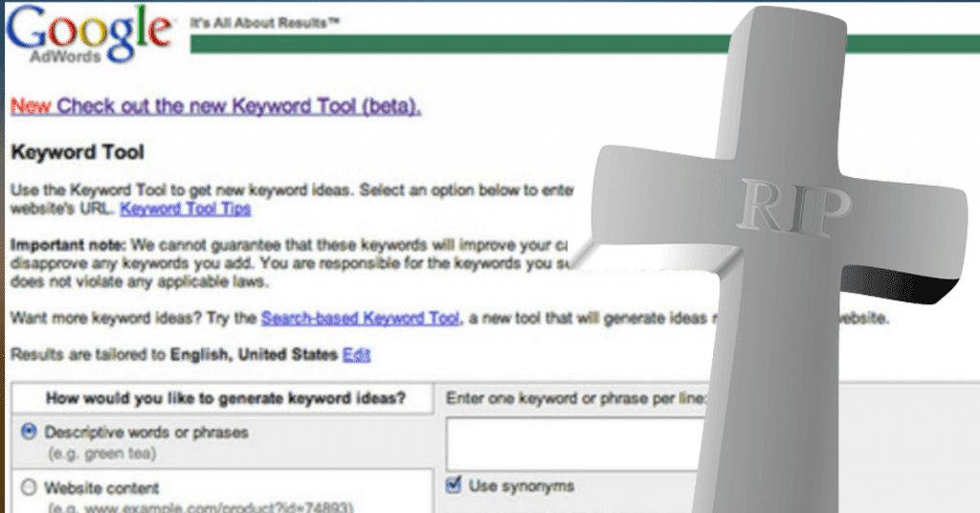Viewport: 980px width, 513px height.
Task: Select the Website content radio button
Action: point(29,487)
